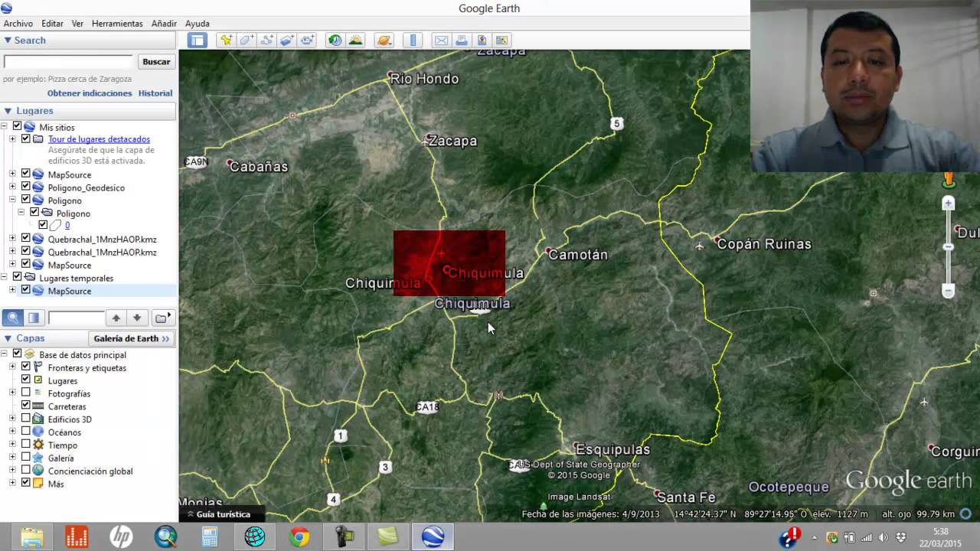Move selected place down with arrow button
The width and height of the screenshot is (980, 551).
click(x=137, y=318)
